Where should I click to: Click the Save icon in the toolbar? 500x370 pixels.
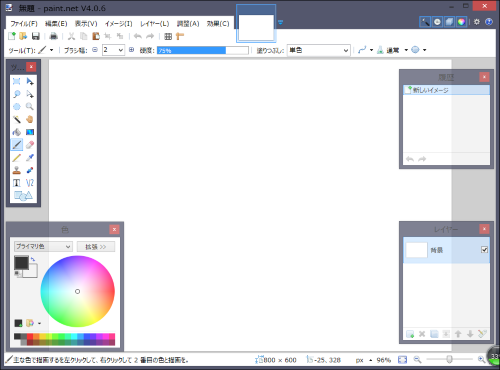pyautogui.click(x=36, y=36)
